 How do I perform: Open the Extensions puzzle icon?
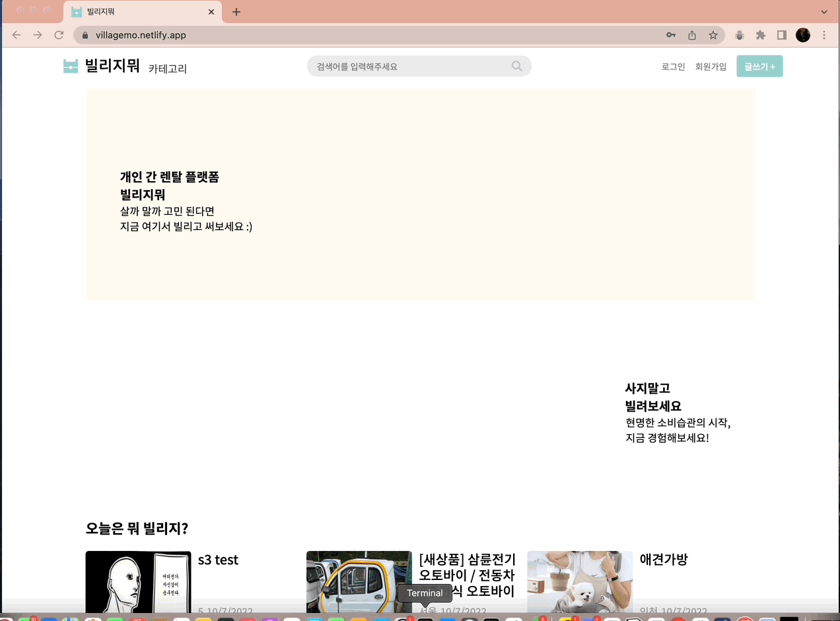pyautogui.click(x=761, y=35)
